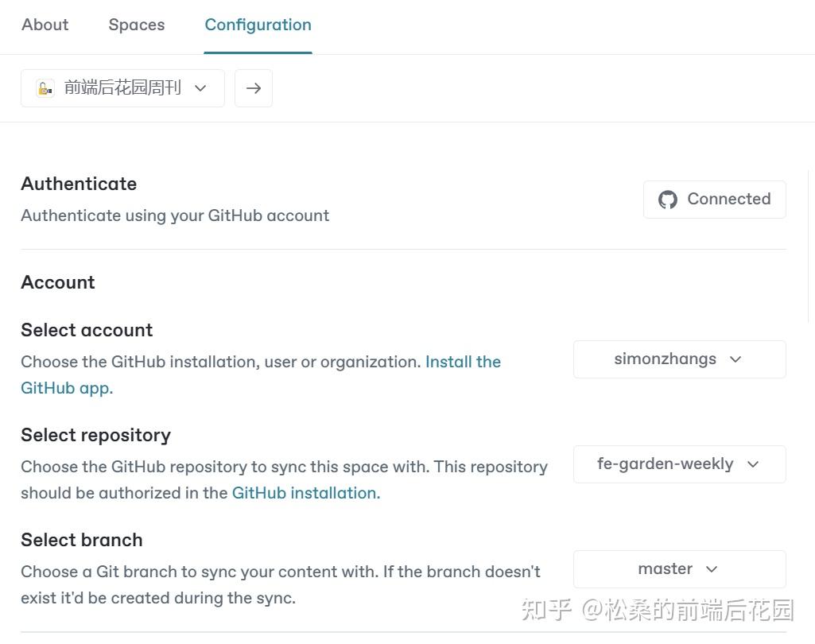The height and width of the screenshot is (644, 815).
Task: Click the GitHub logo inside Connected button
Action: (x=667, y=200)
